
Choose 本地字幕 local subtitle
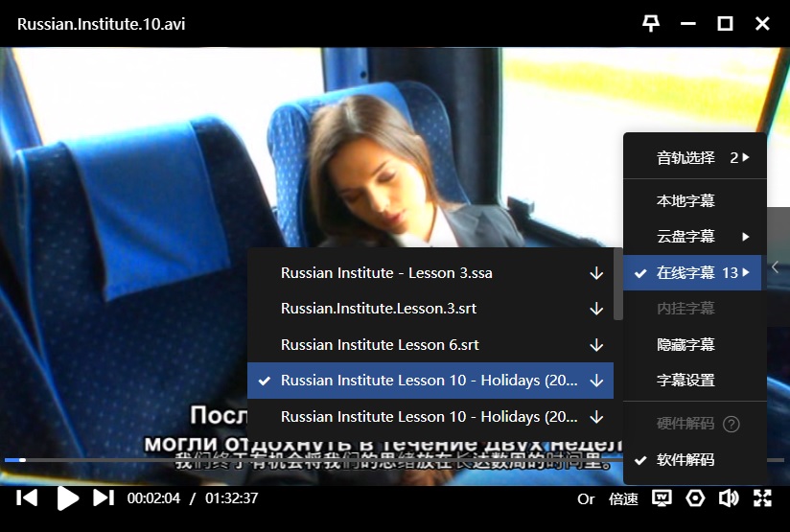(685, 201)
